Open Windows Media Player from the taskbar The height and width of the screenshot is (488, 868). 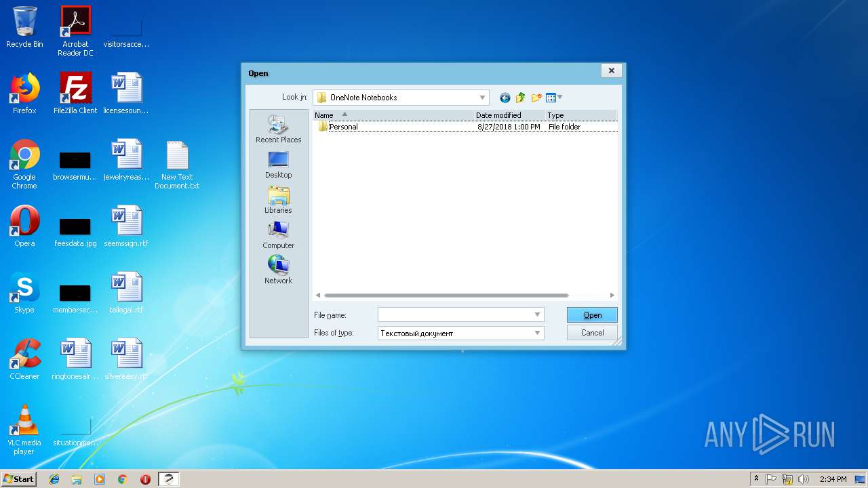pyautogui.click(x=100, y=479)
